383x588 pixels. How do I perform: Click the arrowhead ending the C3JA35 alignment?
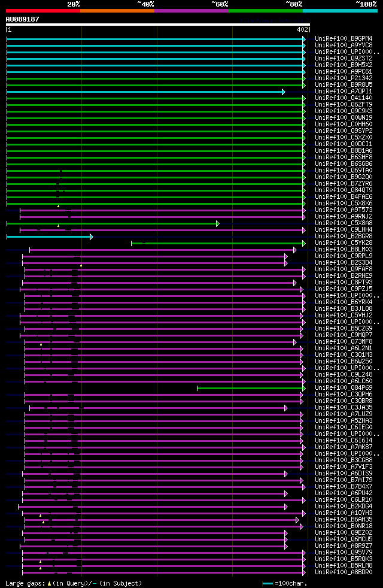tap(286, 408)
